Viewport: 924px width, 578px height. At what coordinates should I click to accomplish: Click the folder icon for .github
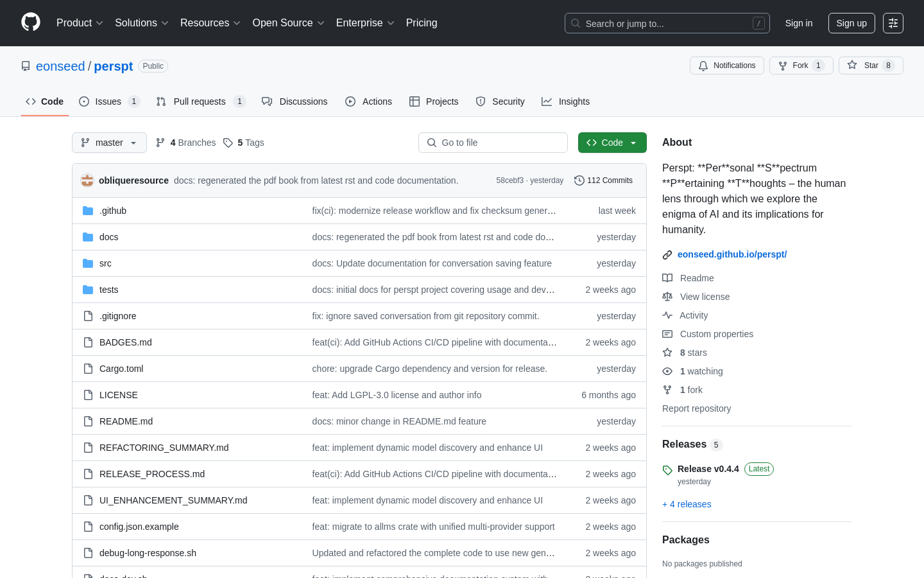click(88, 211)
